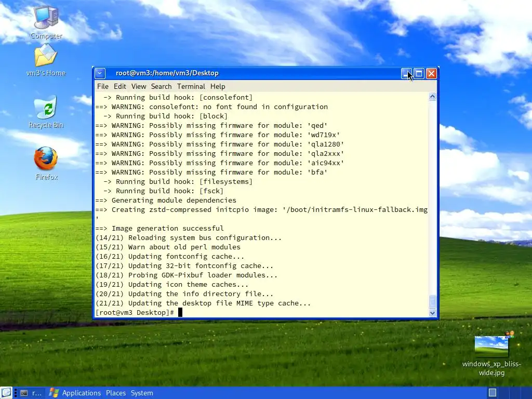
Task: Click the 'Creating zstd-compressed initcpio image' line
Action: pyautogui.click(x=261, y=210)
